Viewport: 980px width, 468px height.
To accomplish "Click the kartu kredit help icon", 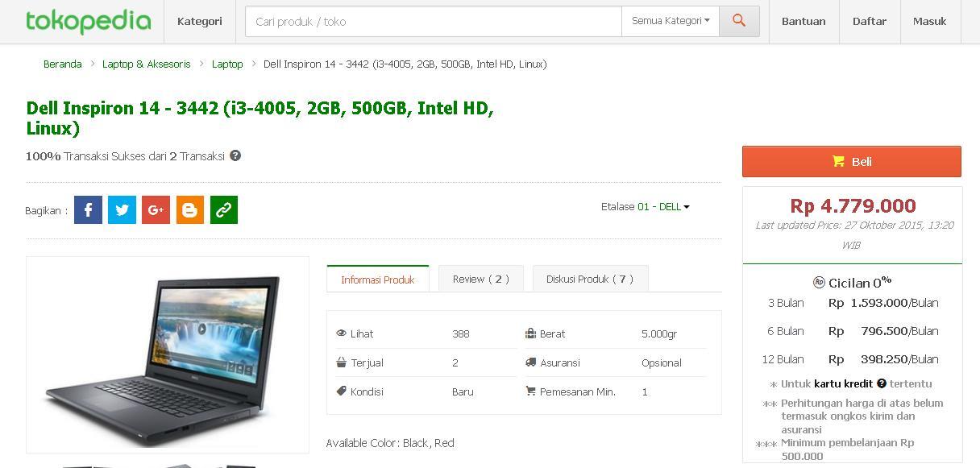I will (x=882, y=384).
